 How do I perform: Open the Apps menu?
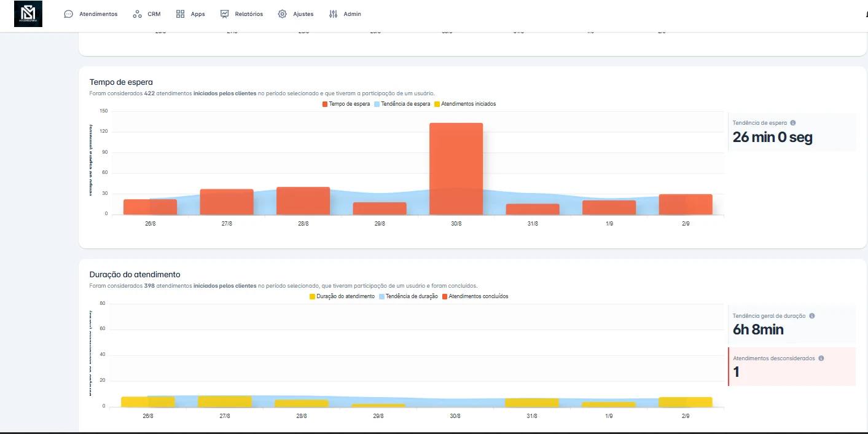click(x=190, y=14)
